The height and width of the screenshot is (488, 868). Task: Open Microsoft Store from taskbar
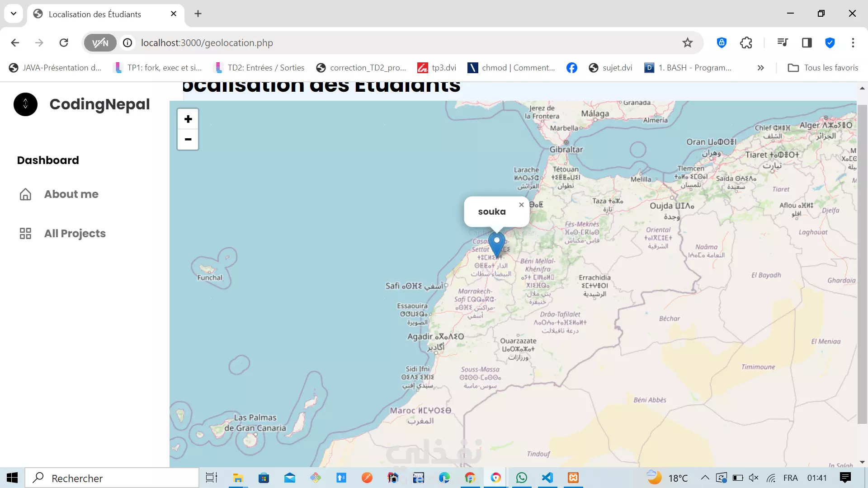coord(264,478)
